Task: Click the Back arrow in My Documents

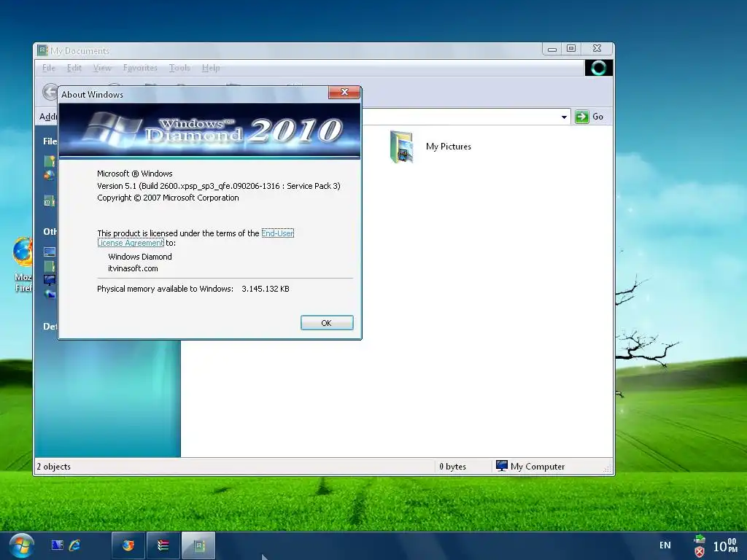Action: 50,92
